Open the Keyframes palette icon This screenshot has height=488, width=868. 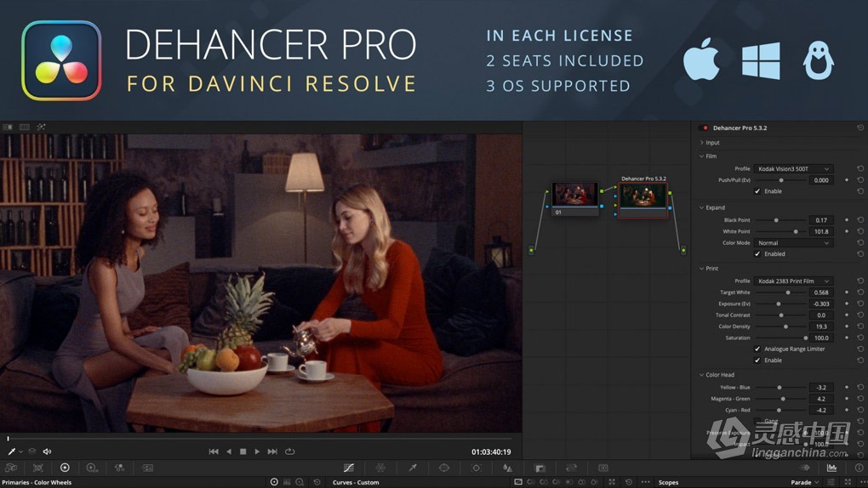(805, 468)
